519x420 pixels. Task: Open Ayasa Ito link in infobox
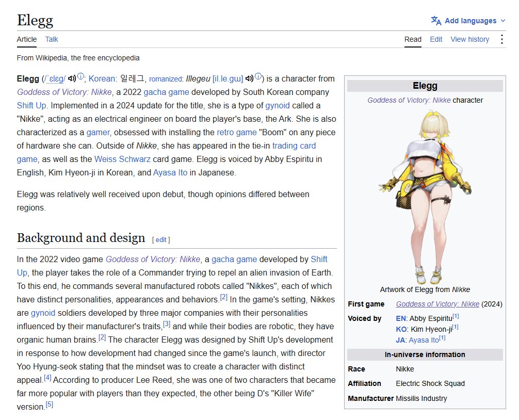(x=424, y=340)
